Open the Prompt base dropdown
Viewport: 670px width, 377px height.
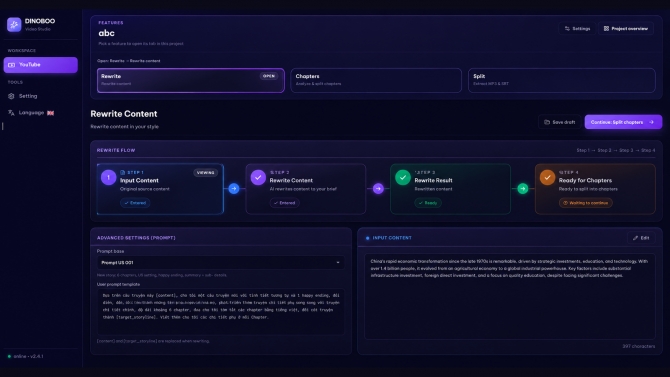221,262
